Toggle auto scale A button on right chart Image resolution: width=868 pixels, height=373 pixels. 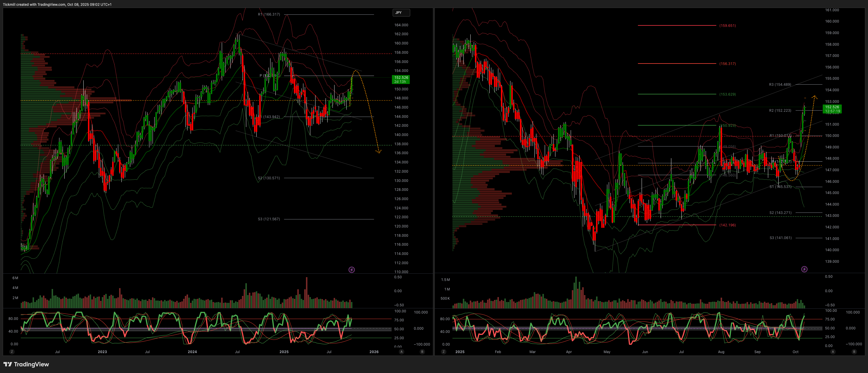[833, 352]
